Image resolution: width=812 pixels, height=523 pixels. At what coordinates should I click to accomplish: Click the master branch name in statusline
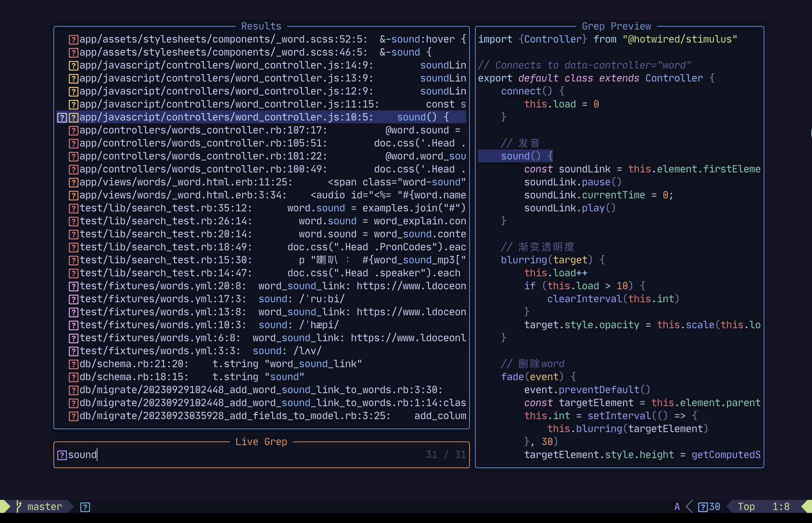coord(44,507)
